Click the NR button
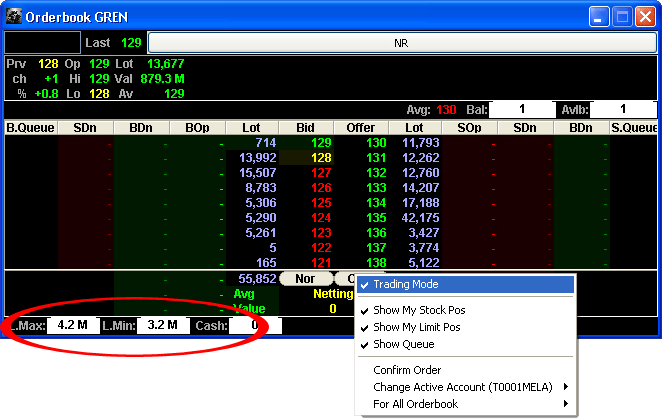Screen dimensions: 662x419 click(402, 43)
